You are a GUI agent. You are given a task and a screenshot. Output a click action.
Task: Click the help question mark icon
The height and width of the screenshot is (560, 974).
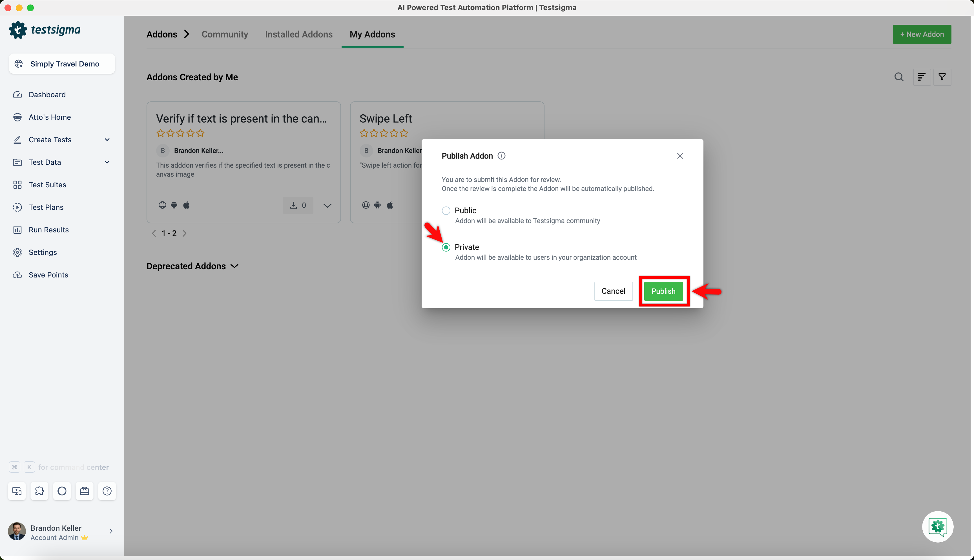coord(107,491)
